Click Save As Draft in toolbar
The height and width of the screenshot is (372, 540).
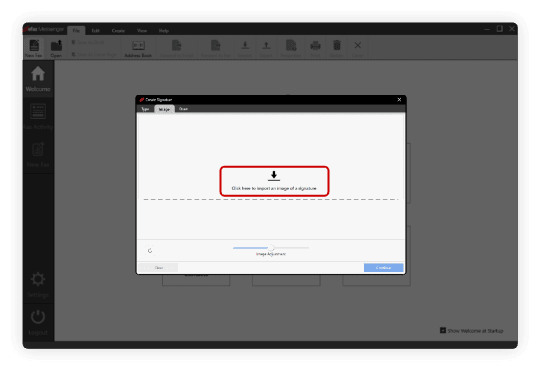[88, 42]
